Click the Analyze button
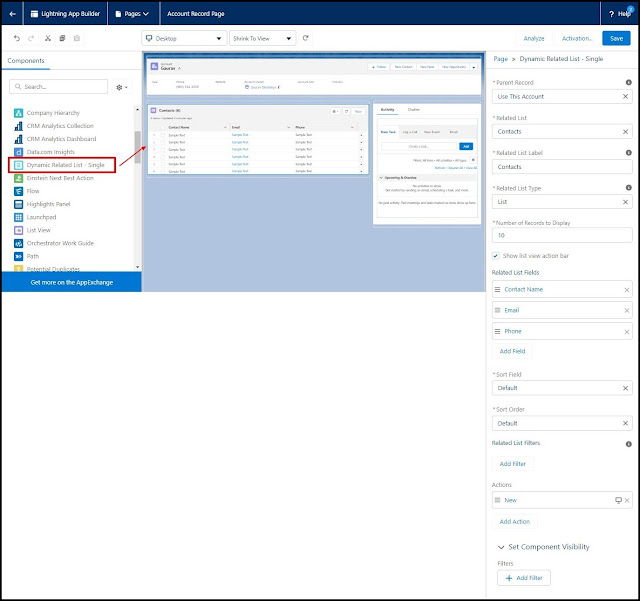Image resolution: width=640 pixels, height=601 pixels. pos(533,38)
